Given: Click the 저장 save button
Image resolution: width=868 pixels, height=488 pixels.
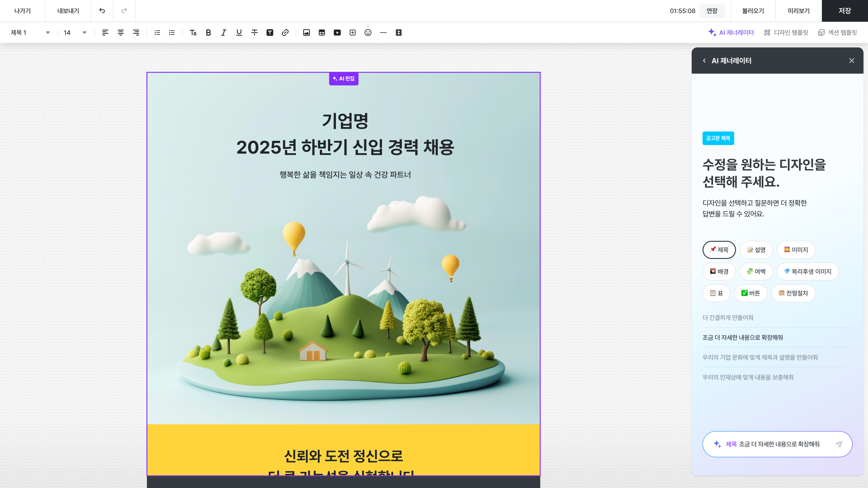Looking at the screenshot, I should (844, 10).
